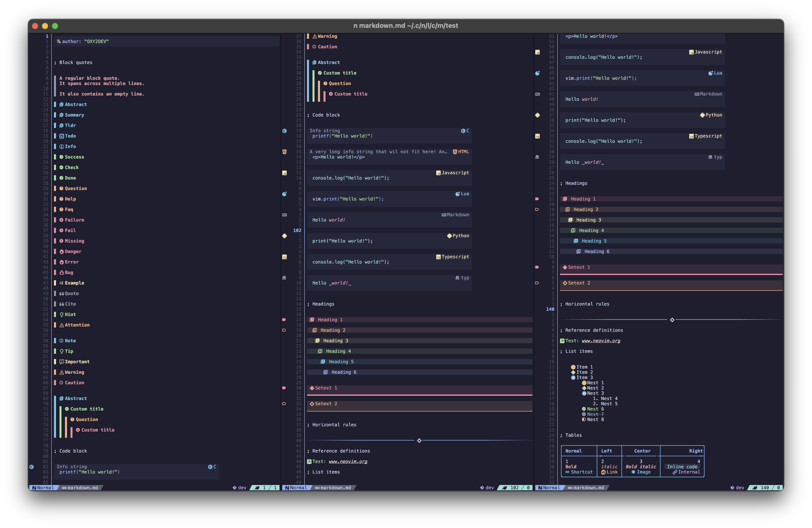
Task: Click the Info callout circle icon
Action: (x=62, y=147)
